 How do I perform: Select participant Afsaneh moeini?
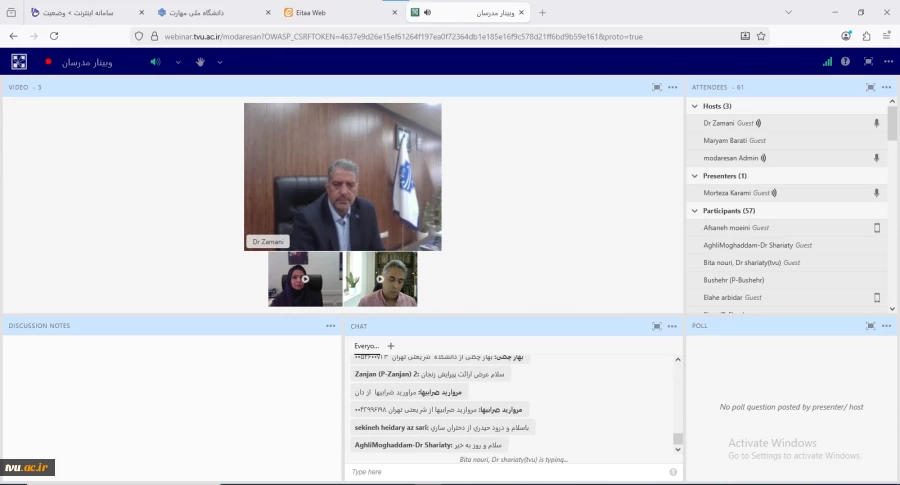click(x=787, y=228)
